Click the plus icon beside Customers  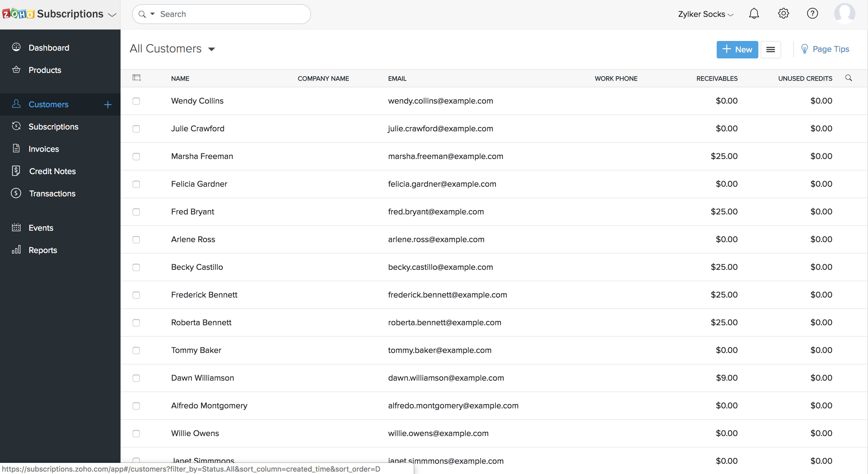pos(108,105)
